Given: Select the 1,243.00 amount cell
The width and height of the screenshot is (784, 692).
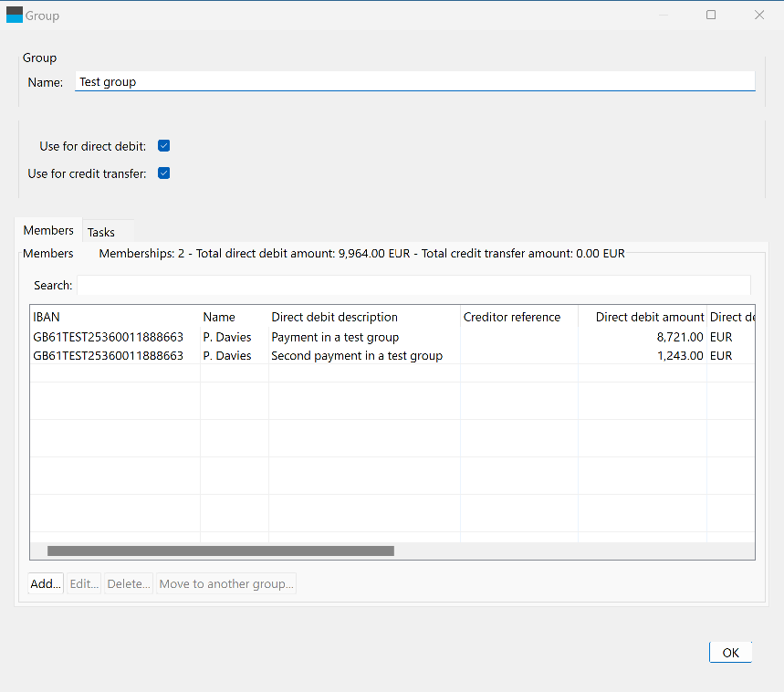Looking at the screenshot, I should click(675, 356).
